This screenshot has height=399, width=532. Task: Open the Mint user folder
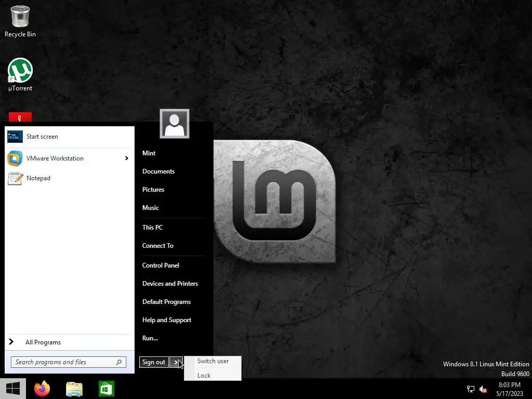(x=149, y=153)
